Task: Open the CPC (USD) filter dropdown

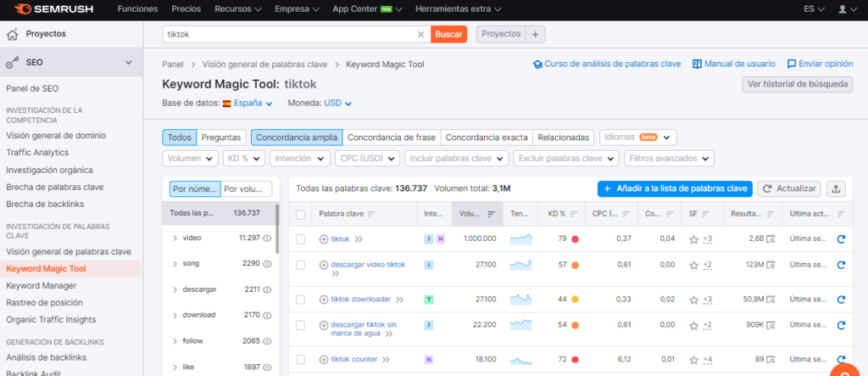Action: tap(367, 159)
